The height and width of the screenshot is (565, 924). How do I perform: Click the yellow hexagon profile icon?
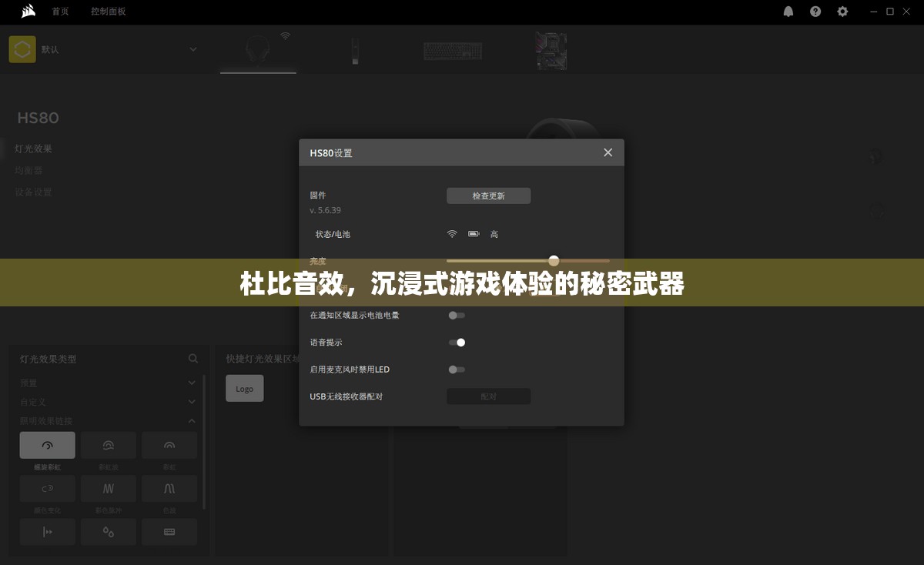(22, 49)
